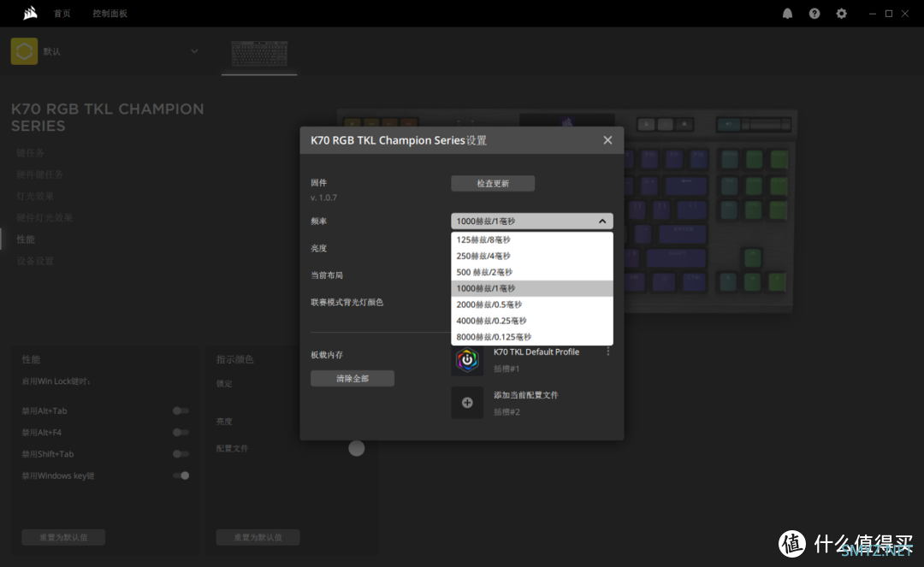The image size is (924, 567).
Task: Select 500 赫兹/2毫秒 option
Action: tap(531, 272)
